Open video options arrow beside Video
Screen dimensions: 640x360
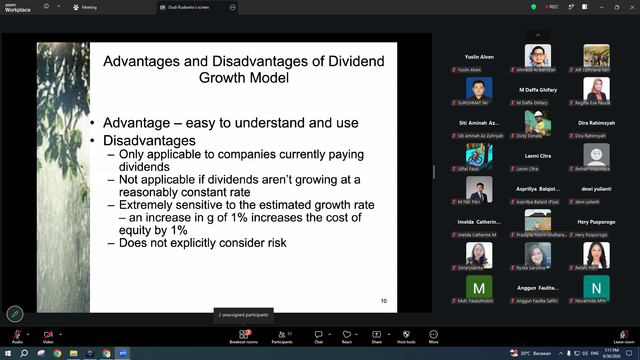[x=60, y=334]
